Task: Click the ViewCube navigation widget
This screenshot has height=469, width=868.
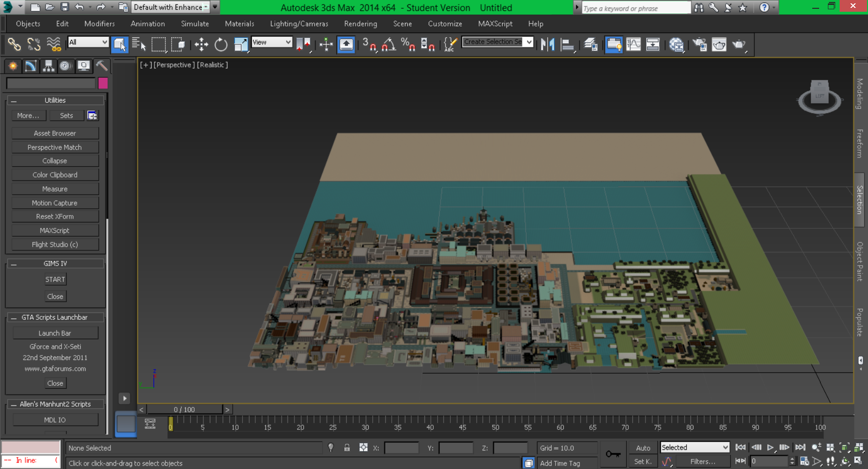Action: (x=820, y=97)
